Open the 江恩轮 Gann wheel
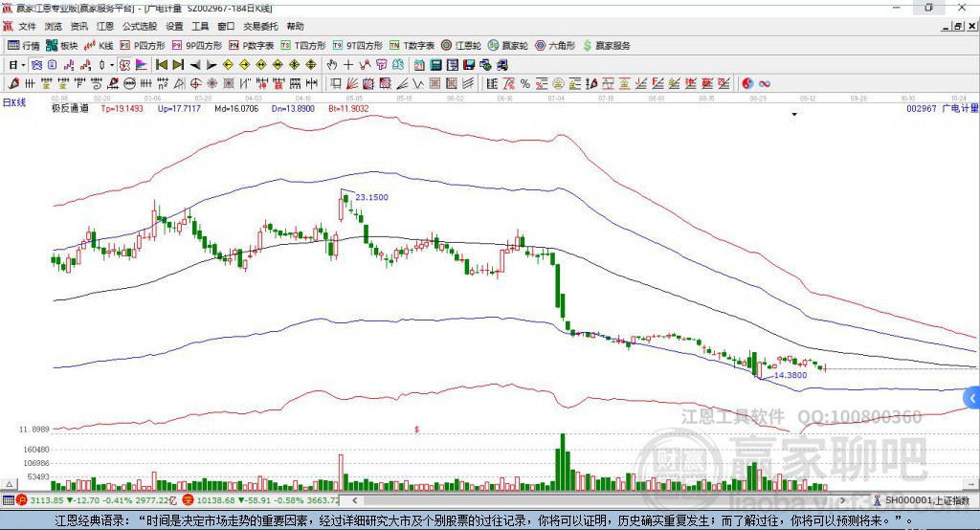The width and height of the screenshot is (980, 530). (x=461, y=46)
